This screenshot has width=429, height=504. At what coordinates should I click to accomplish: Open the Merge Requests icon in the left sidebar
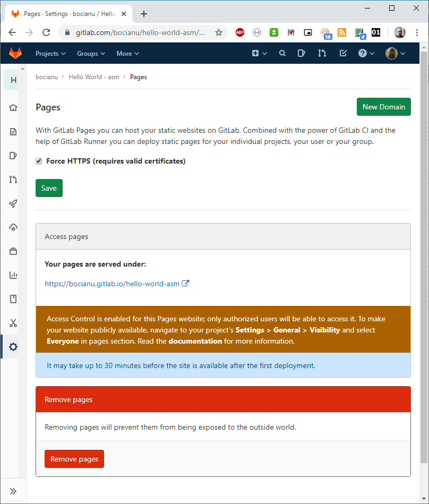coord(13,180)
